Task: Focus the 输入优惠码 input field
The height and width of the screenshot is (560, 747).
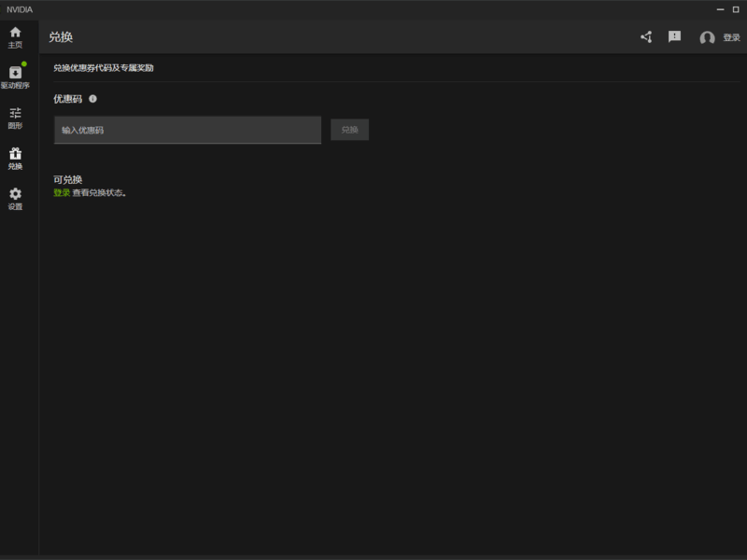Action: [188, 130]
